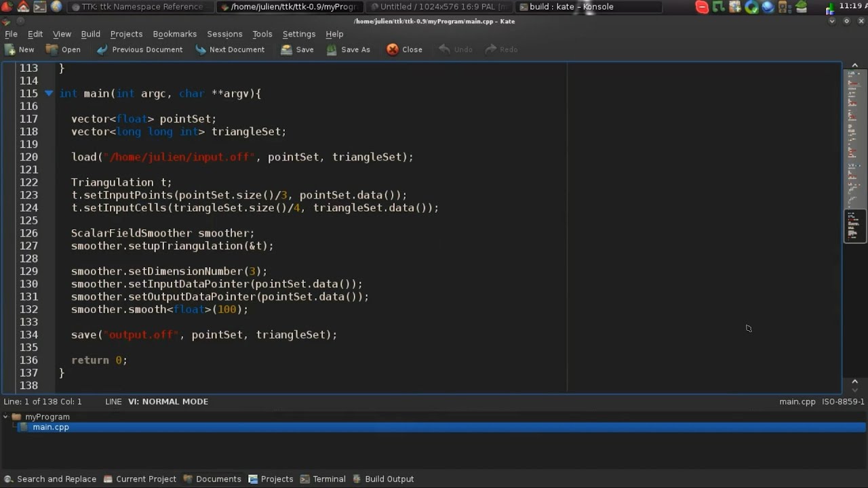Click the LINE mode status bar label

click(x=113, y=401)
